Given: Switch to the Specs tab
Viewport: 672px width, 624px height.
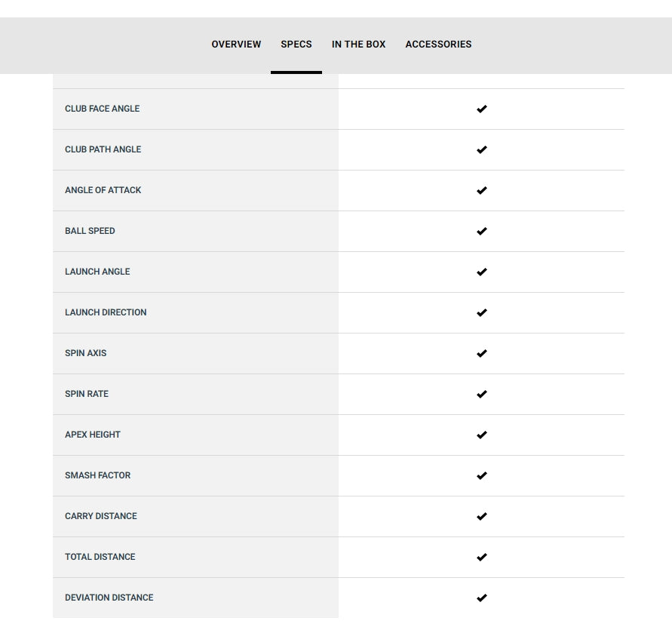Looking at the screenshot, I should tap(296, 45).
